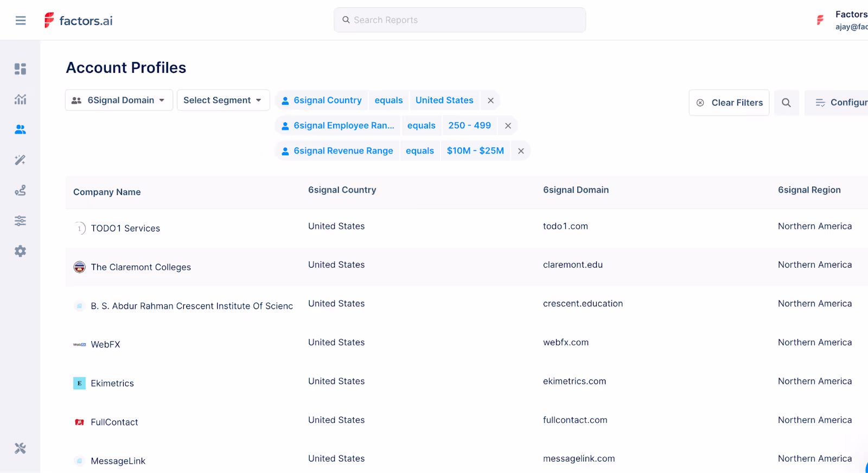This screenshot has width=868, height=473.
Task: Change country filter operator equals
Action: coord(388,100)
